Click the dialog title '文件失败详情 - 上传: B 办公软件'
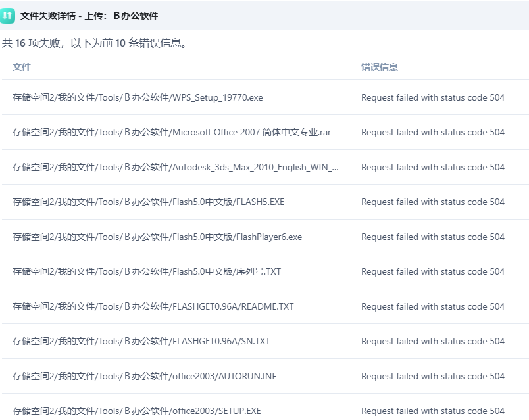 pos(89,16)
